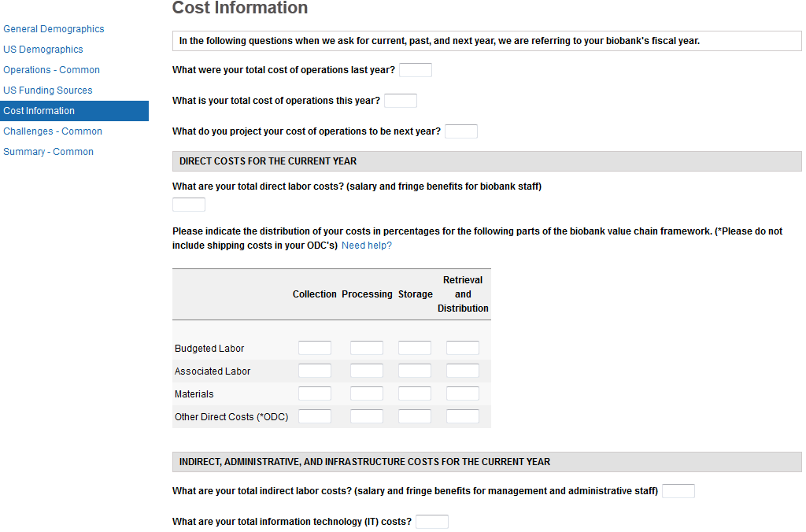Click Materials Retrieval and Distribution box
806x532 pixels.
463,393
